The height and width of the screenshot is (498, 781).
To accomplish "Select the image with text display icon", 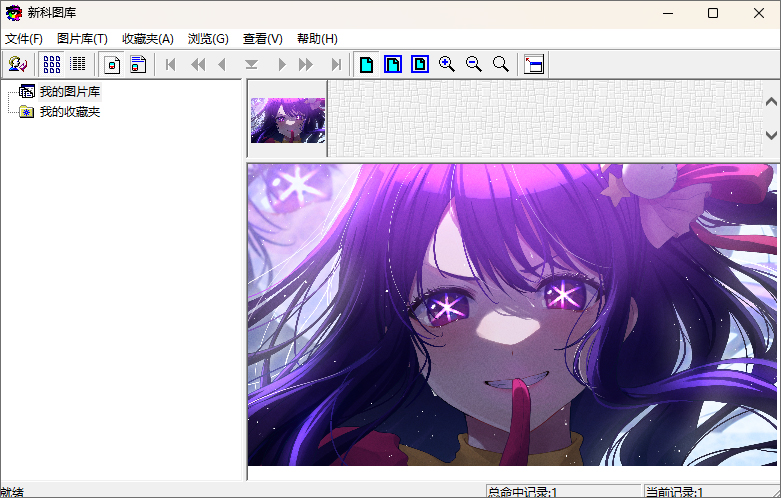I will click(138, 64).
